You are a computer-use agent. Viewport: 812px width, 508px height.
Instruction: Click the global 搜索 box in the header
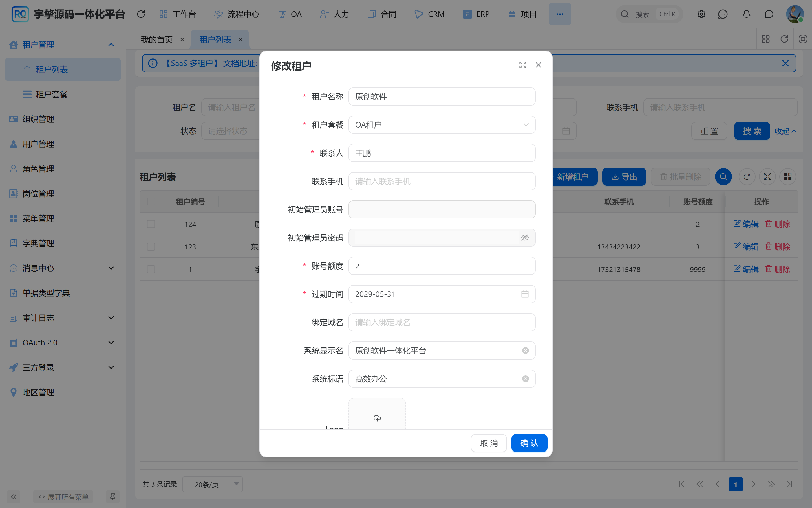pos(649,14)
